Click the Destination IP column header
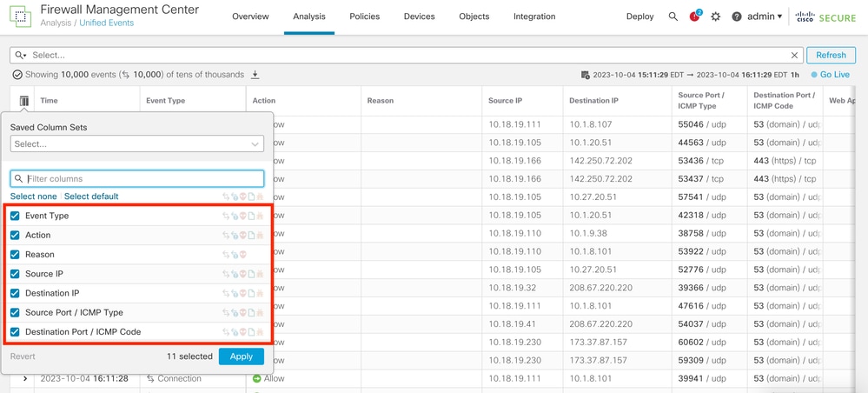Screen dimensions: 868x393 point(593,101)
